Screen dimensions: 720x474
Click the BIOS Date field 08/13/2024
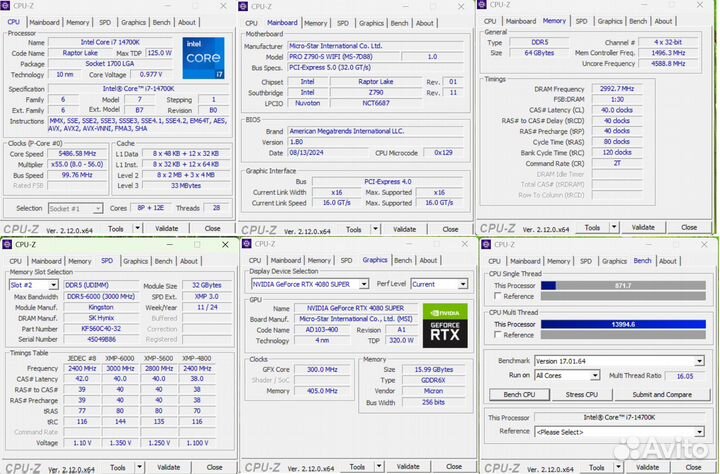click(328, 153)
